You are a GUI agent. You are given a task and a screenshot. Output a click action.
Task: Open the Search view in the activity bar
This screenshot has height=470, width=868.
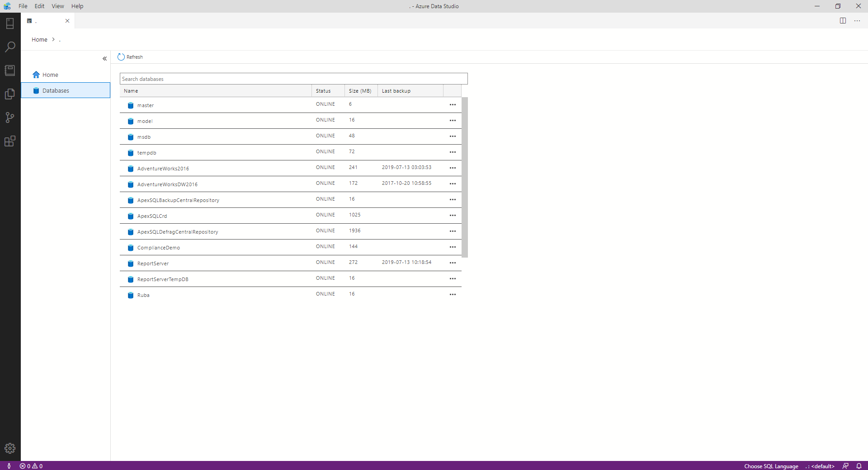(10, 47)
